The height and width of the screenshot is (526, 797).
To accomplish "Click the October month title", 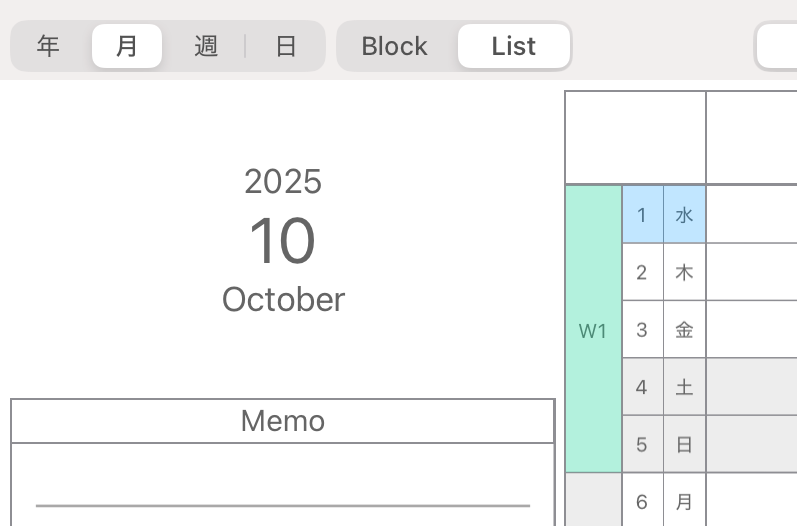I will point(283,299).
